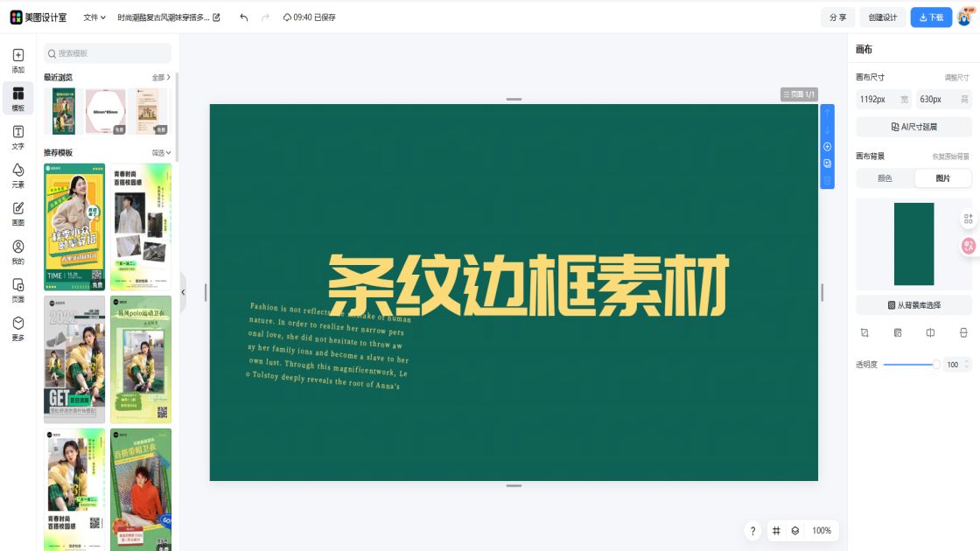
Task: Click the 搜索模板 search field
Action: pyautogui.click(x=108, y=53)
